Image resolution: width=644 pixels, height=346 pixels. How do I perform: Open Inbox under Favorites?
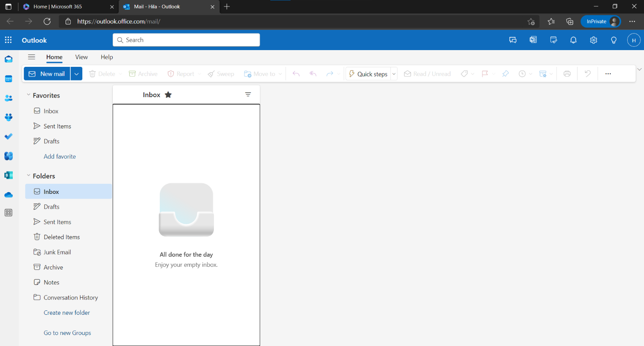coord(68,111)
